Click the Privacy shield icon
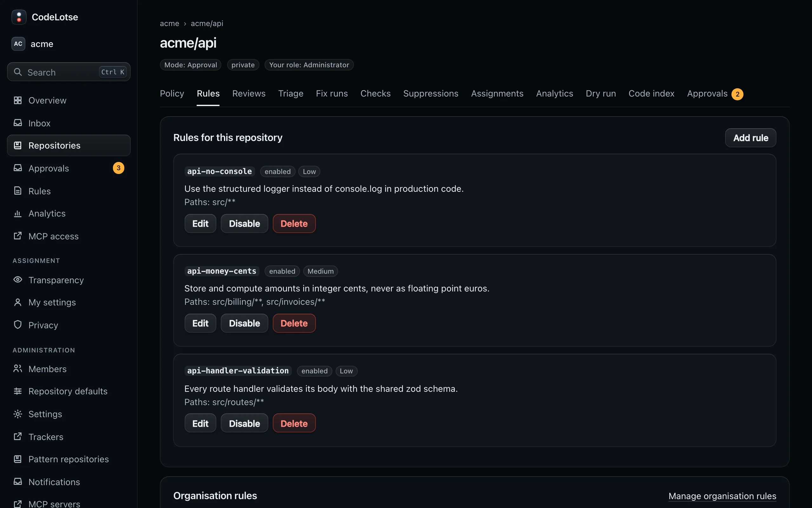Image resolution: width=812 pixels, height=508 pixels. pos(18,324)
